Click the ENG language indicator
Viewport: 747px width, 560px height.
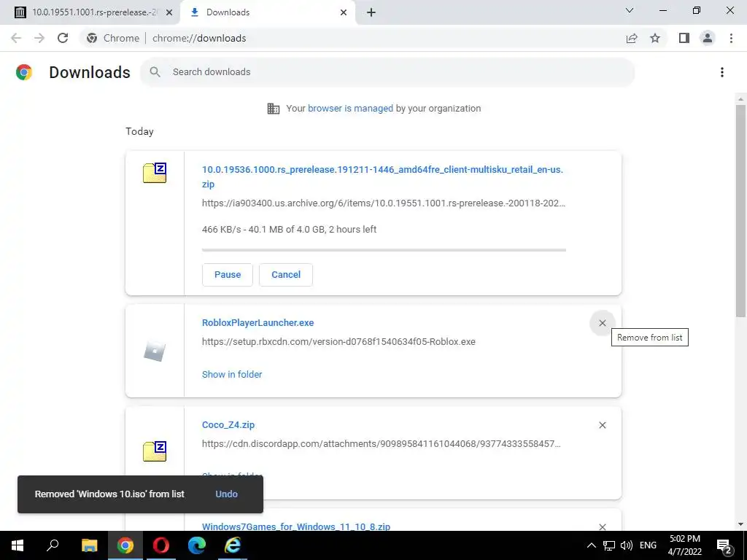(648, 545)
